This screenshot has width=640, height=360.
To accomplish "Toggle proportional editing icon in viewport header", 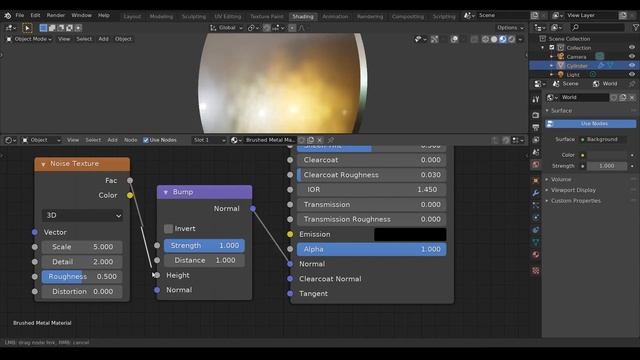I will click(x=292, y=28).
